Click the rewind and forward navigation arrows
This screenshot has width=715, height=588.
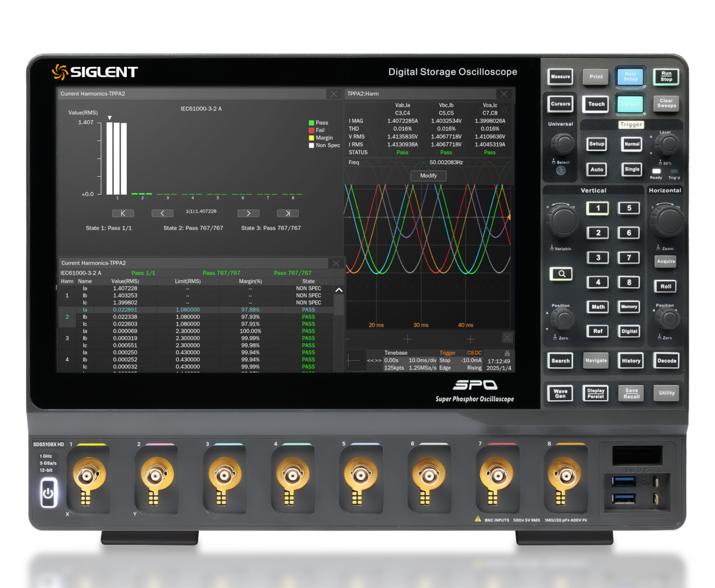(374, 361)
